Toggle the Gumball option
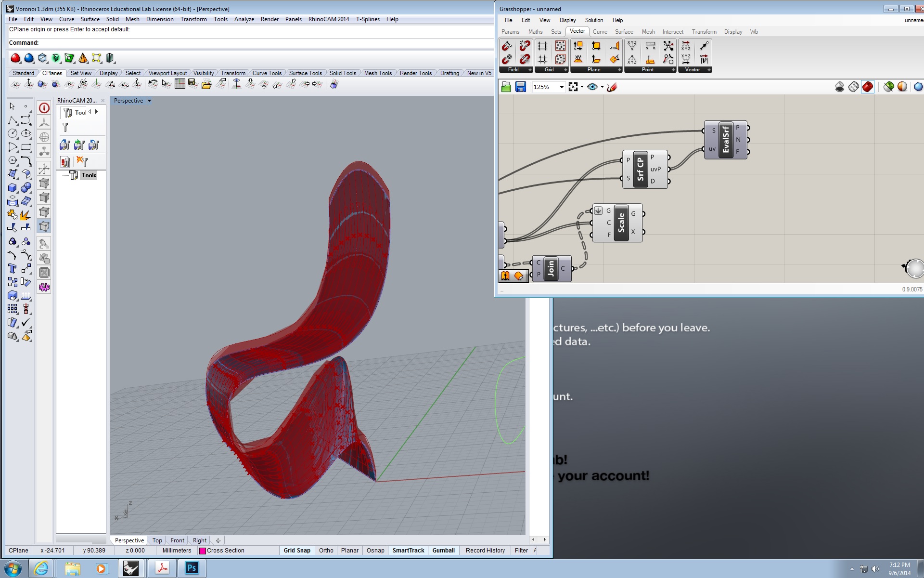This screenshot has height=578, width=924. point(443,551)
